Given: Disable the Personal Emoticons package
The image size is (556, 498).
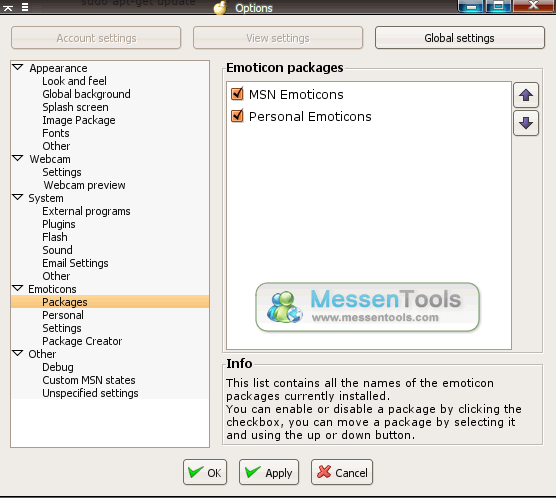Looking at the screenshot, I should pyautogui.click(x=237, y=116).
